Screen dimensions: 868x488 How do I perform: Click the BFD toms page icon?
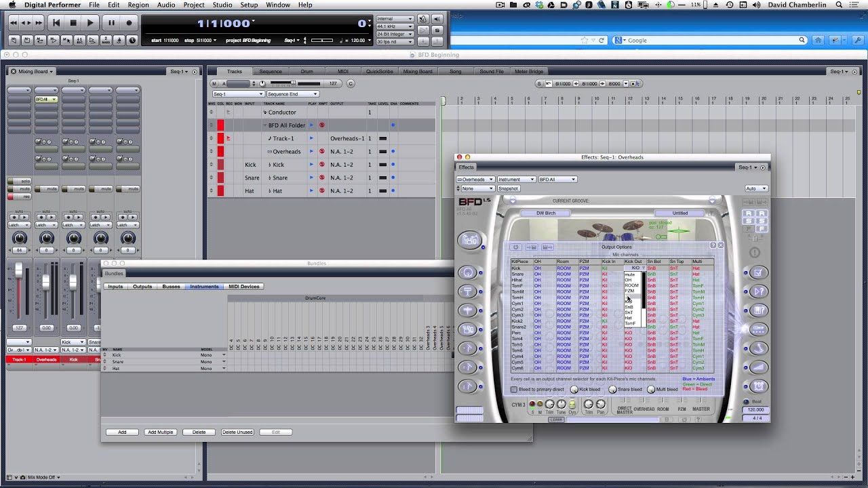[x=468, y=329]
